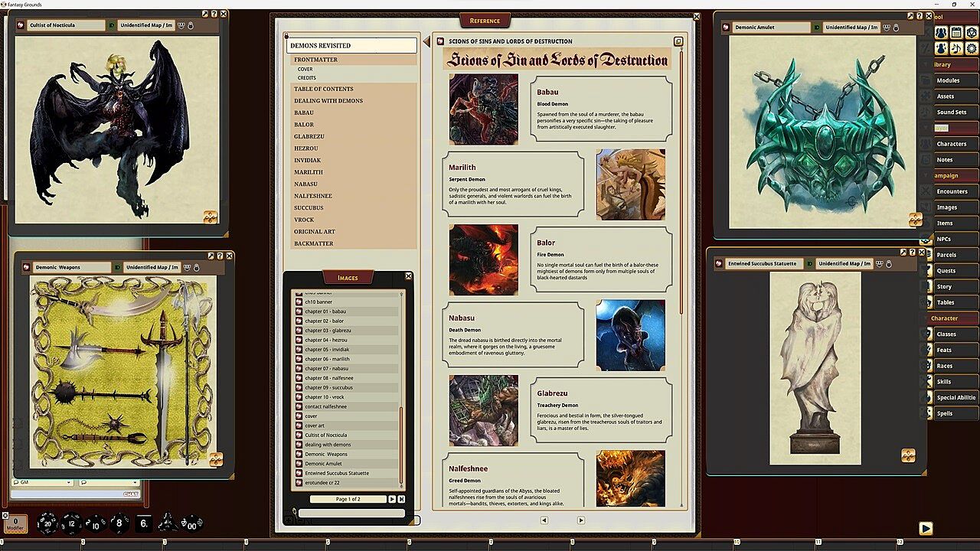Viewport: 980px width, 551px height.
Task: Click the music note tool icon
Action: (x=956, y=48)
